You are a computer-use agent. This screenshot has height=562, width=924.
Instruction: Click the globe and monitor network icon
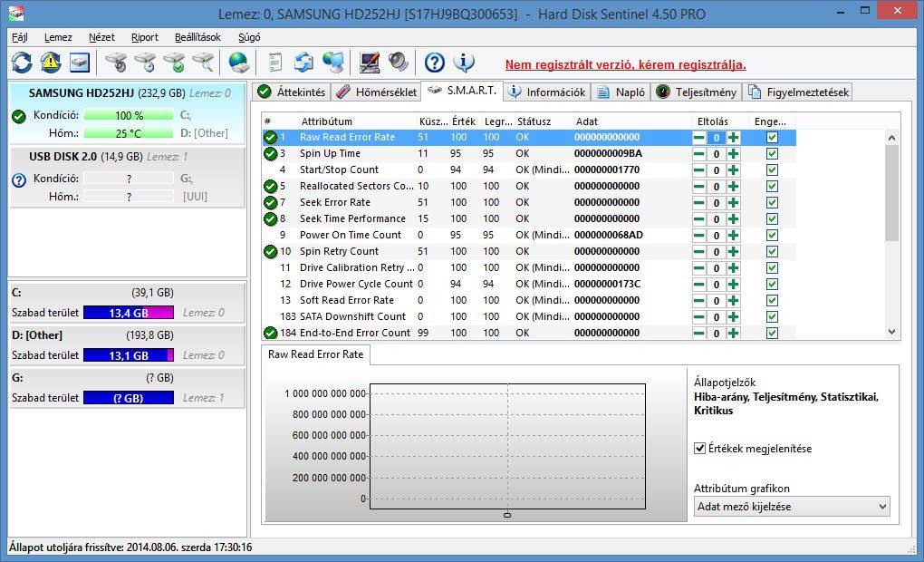(333, 62)
